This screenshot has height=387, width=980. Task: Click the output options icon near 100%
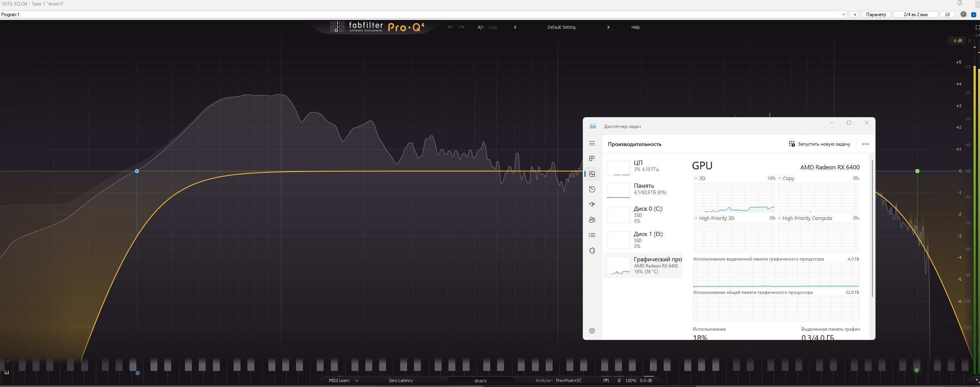(x=619, y=380)
